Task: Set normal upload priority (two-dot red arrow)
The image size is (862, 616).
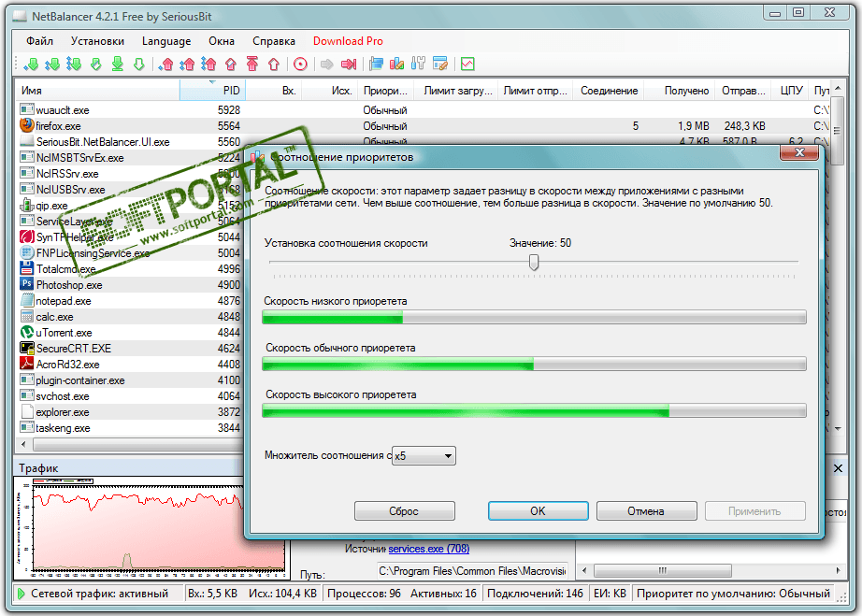Action: coord(187,64)
